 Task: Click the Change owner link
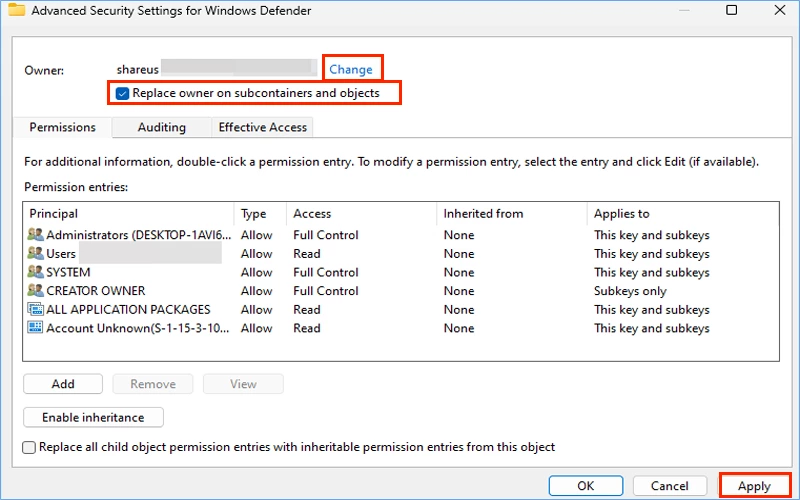click(x=351, y=69)
